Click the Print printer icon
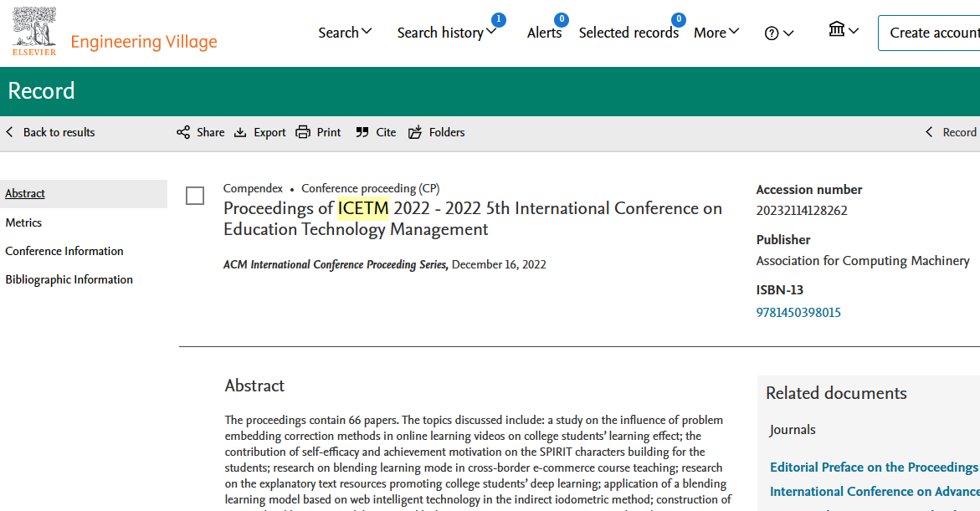 click(x=303, y=132)
